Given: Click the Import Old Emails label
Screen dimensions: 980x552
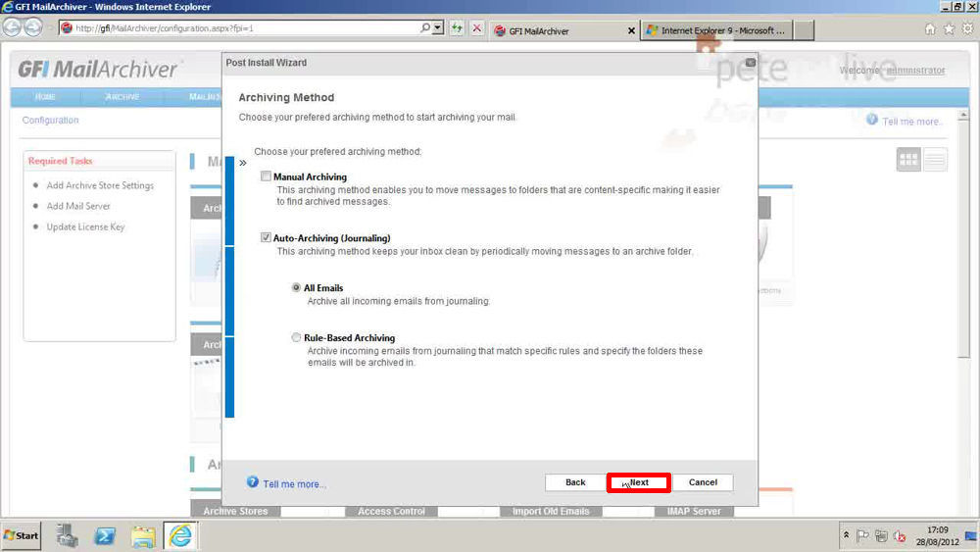Looking at the screenshot, I should pyautogui.click(x=551, y=512).
